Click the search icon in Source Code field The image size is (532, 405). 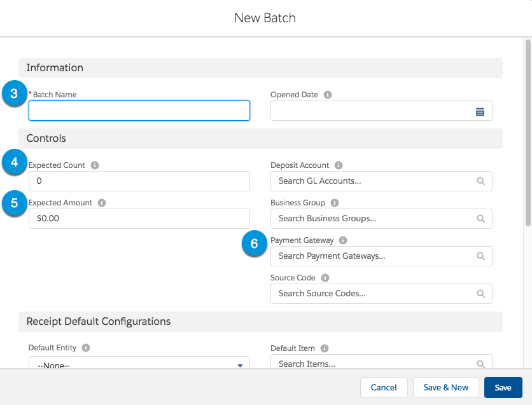[481, 293]
